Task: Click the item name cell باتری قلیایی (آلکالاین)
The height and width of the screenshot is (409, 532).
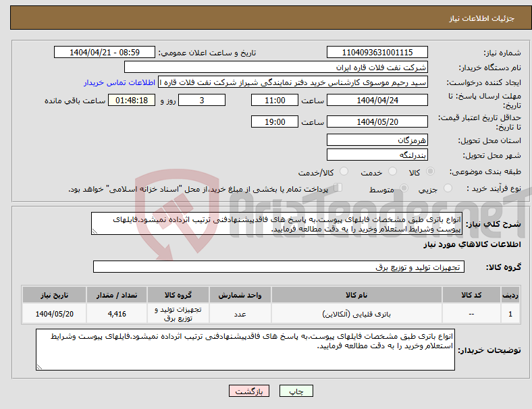Action: coord(356,314)
